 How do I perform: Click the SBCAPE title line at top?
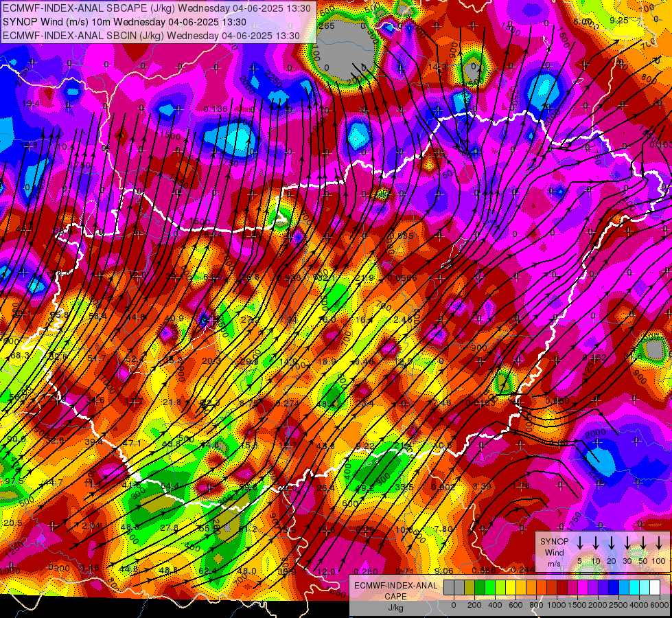coord(157,8)
